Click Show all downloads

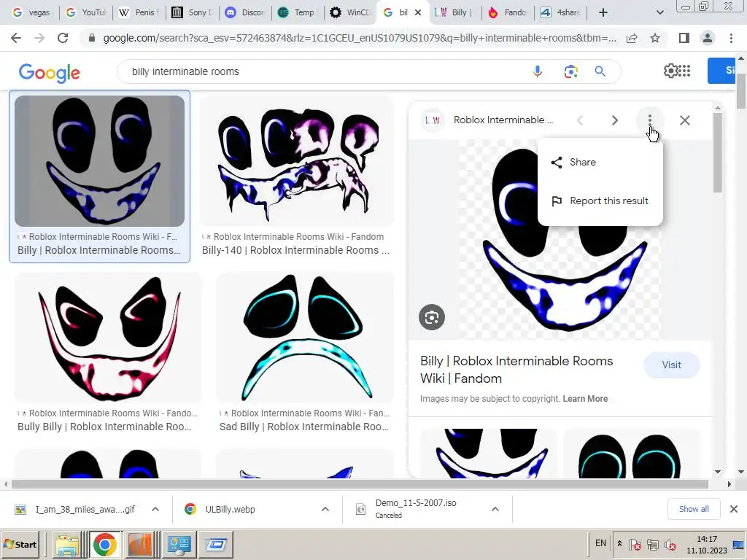coord(694,509)
